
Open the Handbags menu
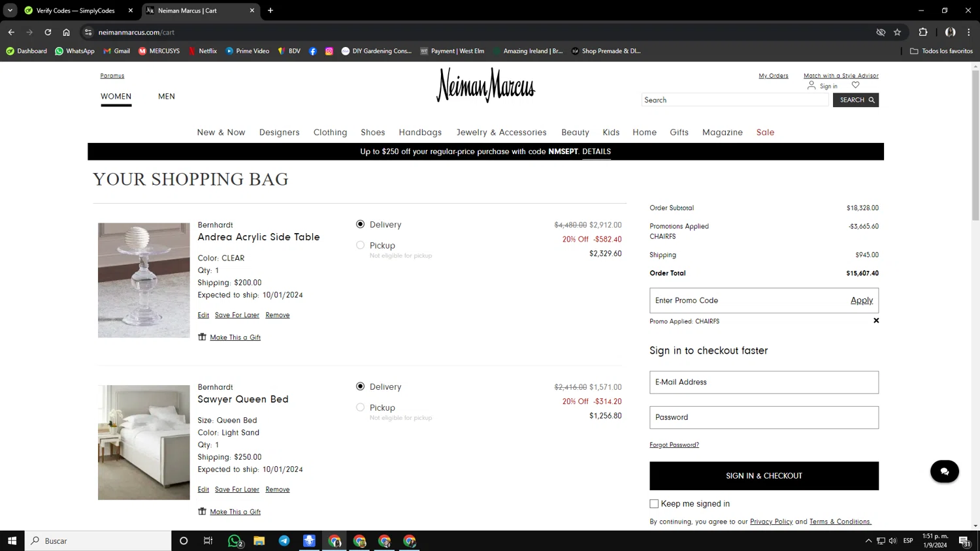pos(420,132)
